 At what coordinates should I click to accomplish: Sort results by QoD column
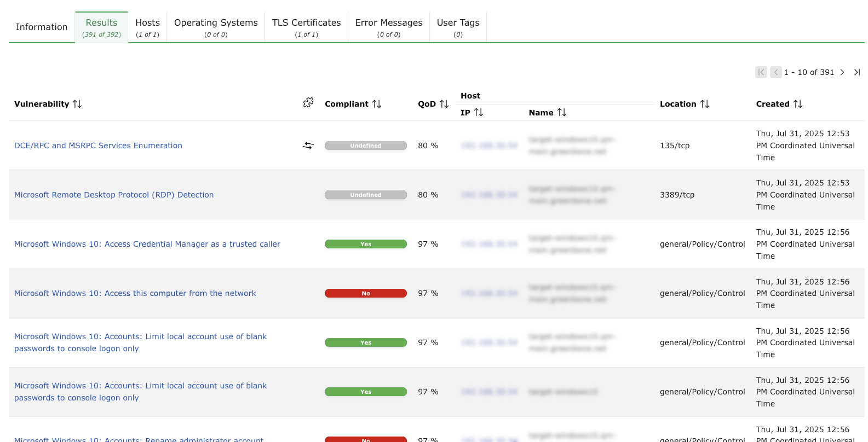coord(444,104)
